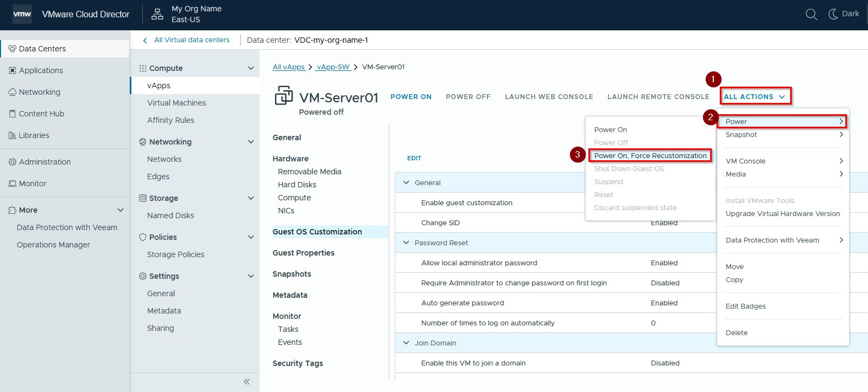This screenshot has height=392, width=868.
Task: Collapse the navigation panel with double-chevron icon
Action: [x=247, y=382]
